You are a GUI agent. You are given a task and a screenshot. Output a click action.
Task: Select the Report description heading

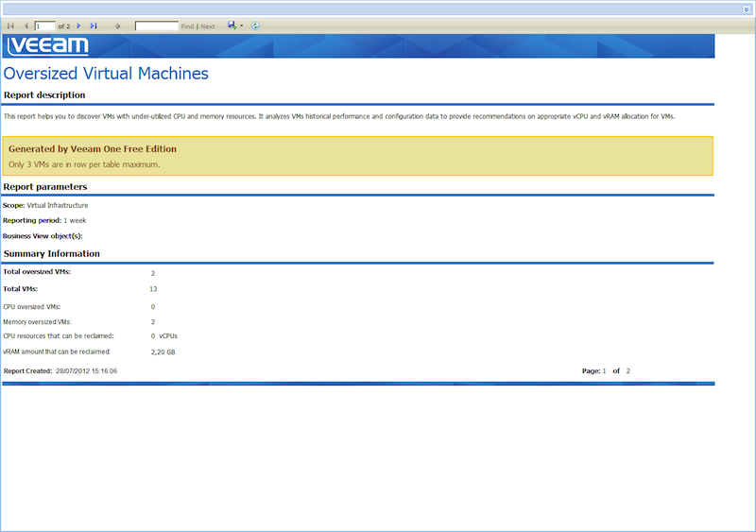(x=44, y=95)
